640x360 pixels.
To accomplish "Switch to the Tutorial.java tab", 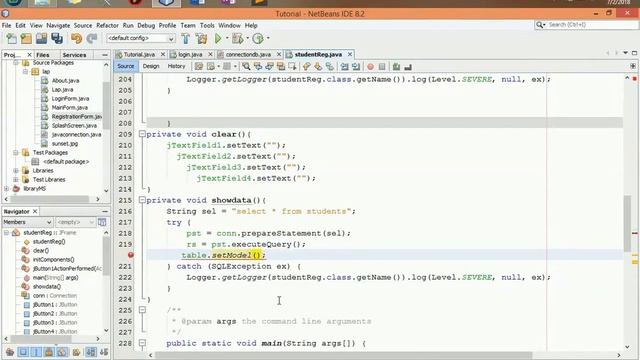I will [139, 54].
